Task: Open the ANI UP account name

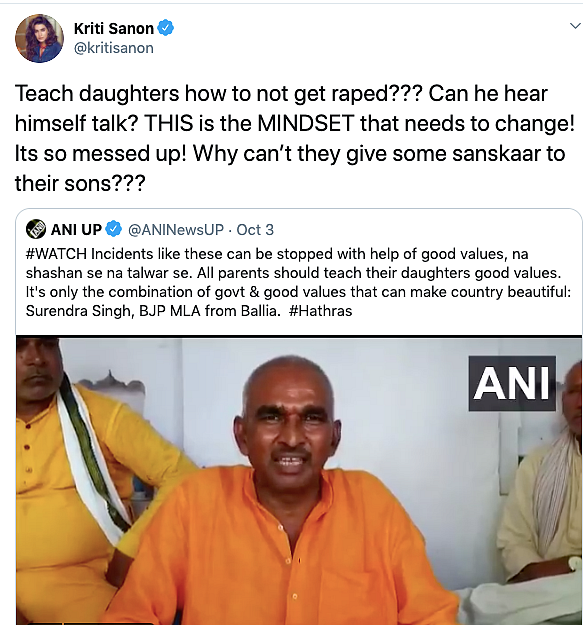Action: 76,230
